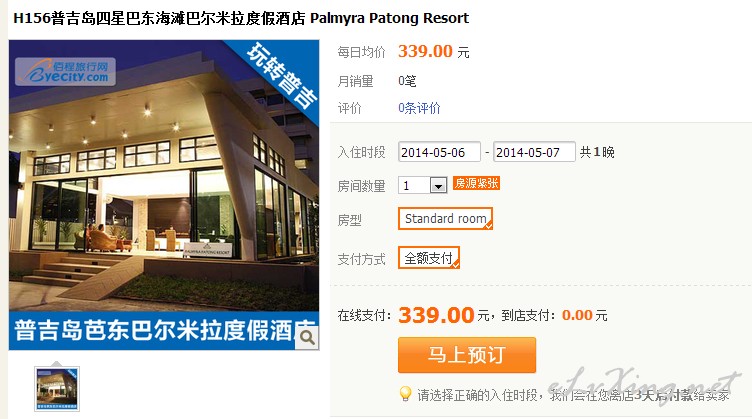
Task: Click the 普吉岛芭东巴尔米拉度假酒店 blue caption bar
Action: pos(164,331)
